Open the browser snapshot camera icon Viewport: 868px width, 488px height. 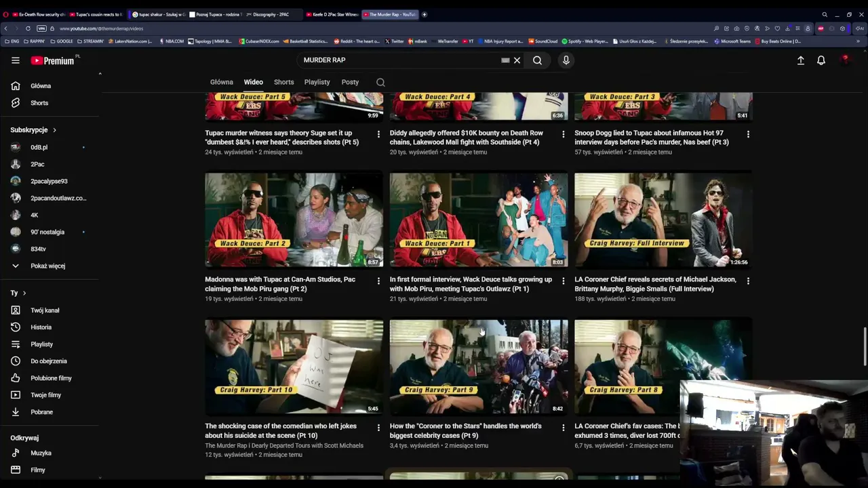pos(736,28)
